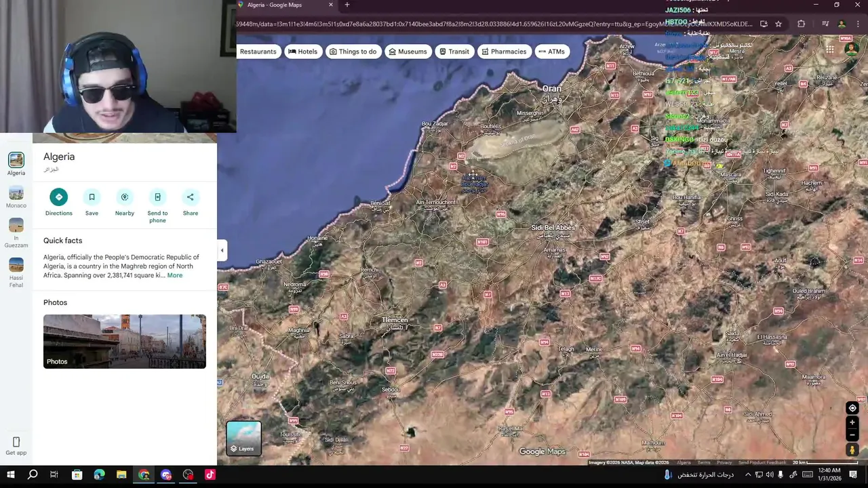Screen dimensions: 868x488
Task: Open TikTok app from taskbar
Action: pos(210,474)
